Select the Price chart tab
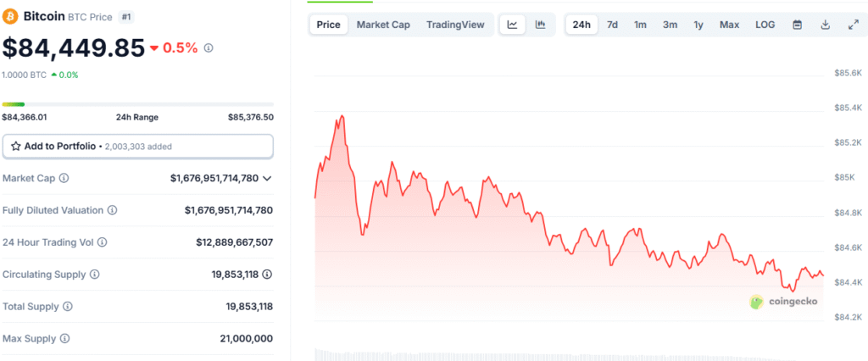This screenshot has height=361, width=868. click(x=328, y=25)
